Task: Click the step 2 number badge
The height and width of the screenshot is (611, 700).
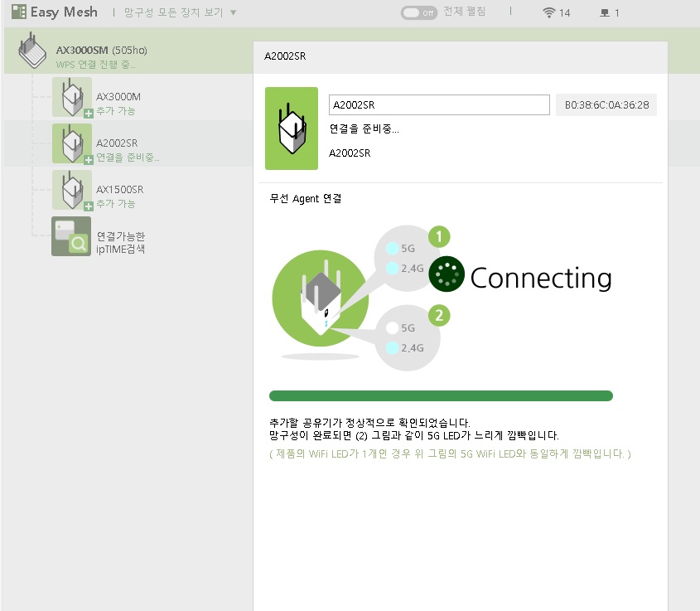Action: click(x=439, y=315)
